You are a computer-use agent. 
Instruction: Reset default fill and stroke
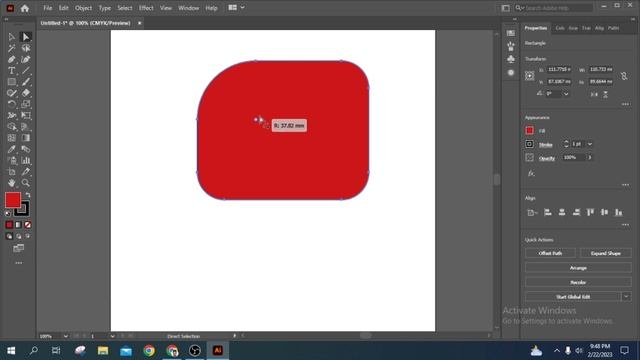click(8, 213)
